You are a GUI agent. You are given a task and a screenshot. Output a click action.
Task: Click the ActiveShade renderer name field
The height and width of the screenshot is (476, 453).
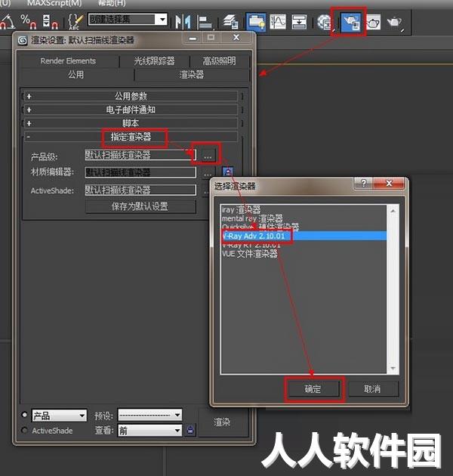pyautogui.click(x=140, y=190)
